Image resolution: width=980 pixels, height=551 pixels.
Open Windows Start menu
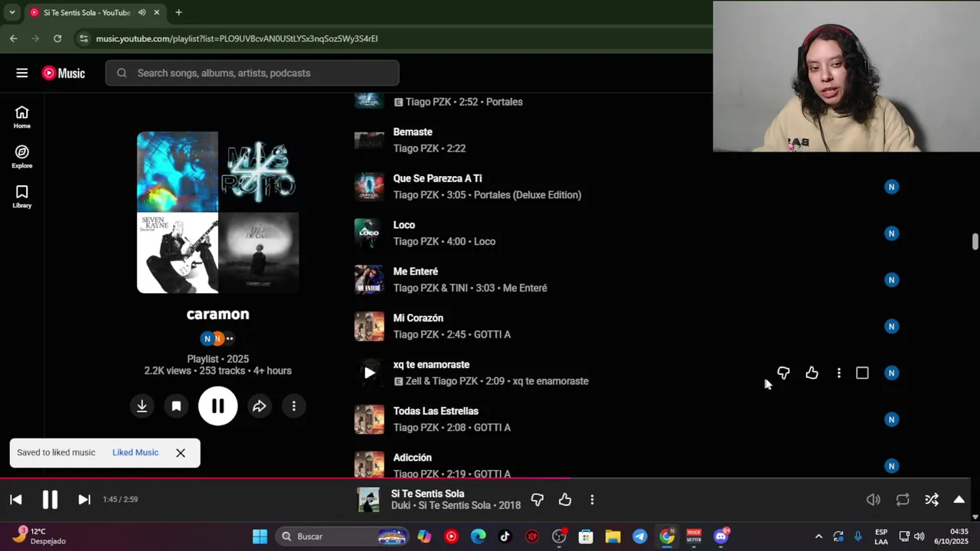pyautogui.click(x=260, y=536)
